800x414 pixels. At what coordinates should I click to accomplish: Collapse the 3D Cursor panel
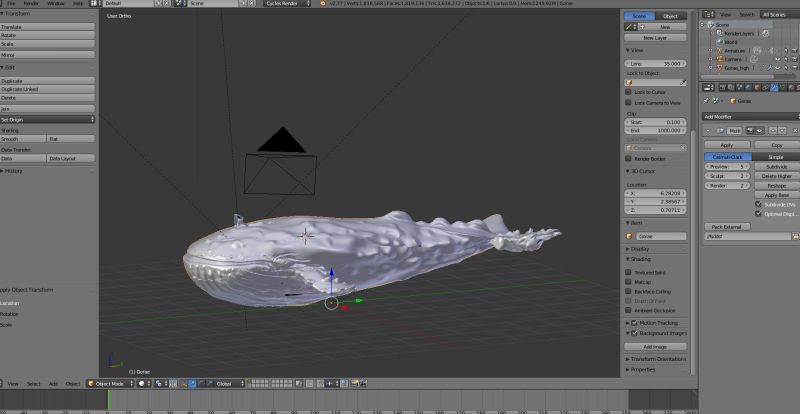[640, 171]
